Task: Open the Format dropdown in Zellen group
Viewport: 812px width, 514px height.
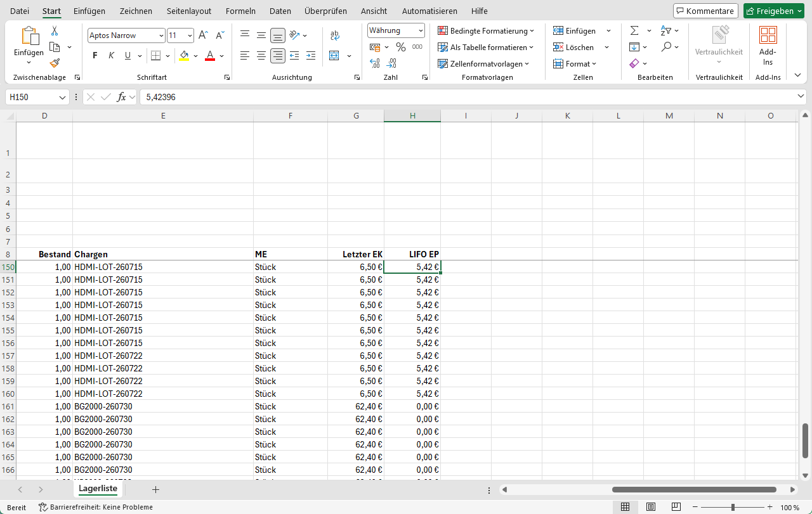Action: 575,64
